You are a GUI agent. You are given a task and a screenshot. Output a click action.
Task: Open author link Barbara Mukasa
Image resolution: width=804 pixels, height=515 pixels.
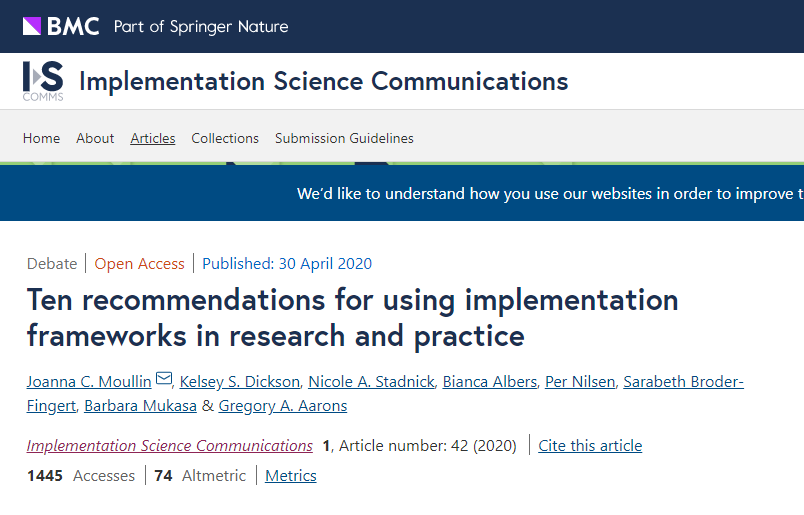click(x=140, y=406)
